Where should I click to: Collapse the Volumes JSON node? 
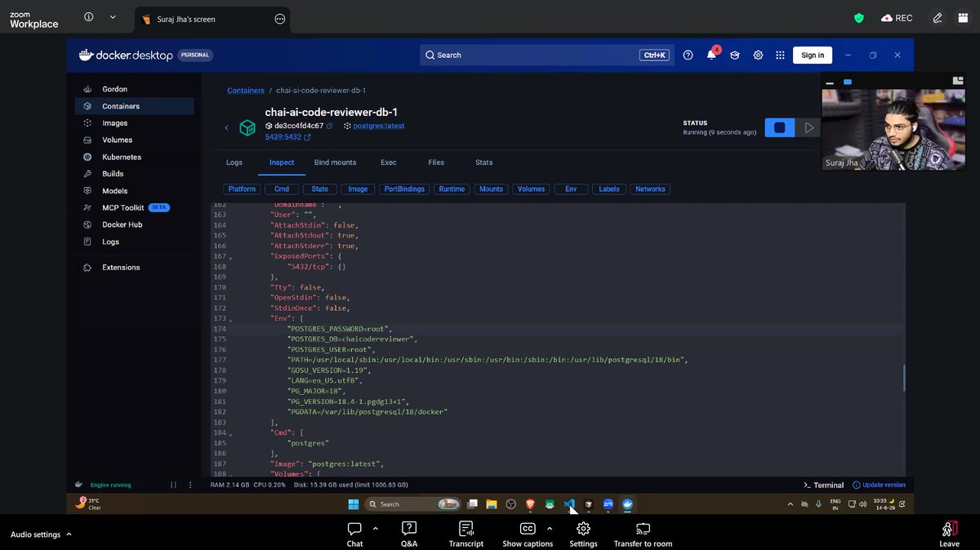[x=230, y=475]
